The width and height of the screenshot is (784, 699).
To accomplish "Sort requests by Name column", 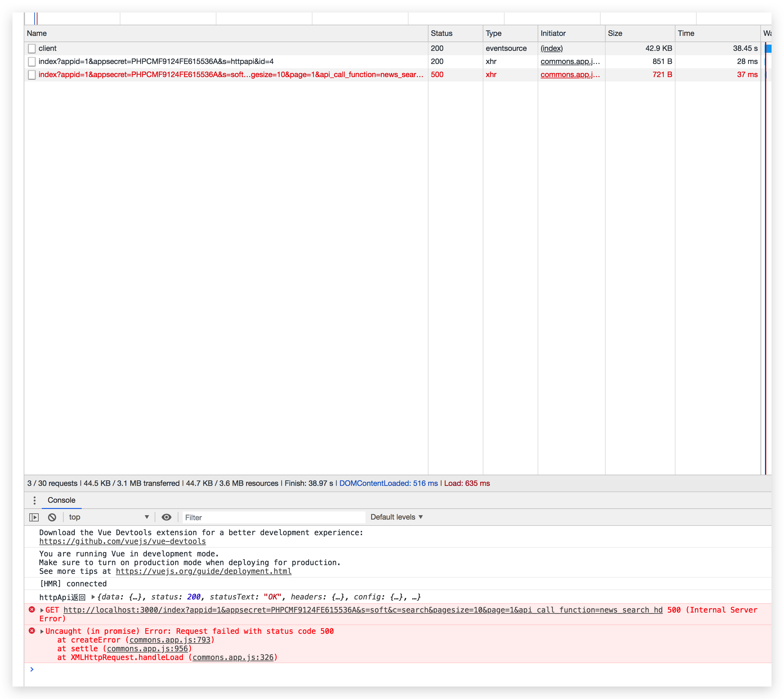I will pos(226,33).
